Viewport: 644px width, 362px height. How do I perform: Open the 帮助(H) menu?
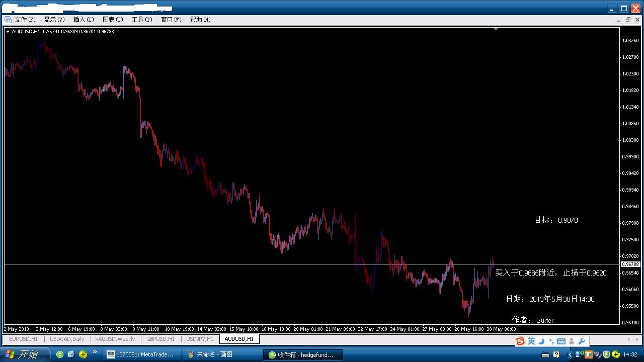coord(200,20)
